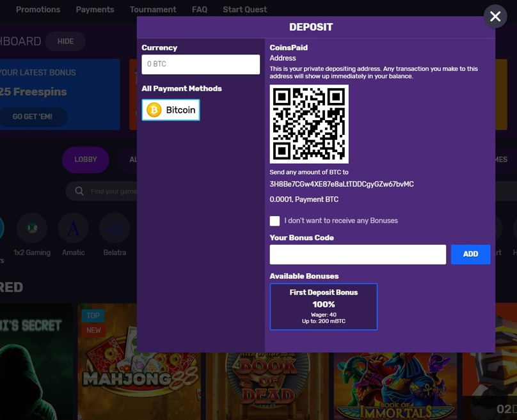Open the hooded figure Secret game thumbnail
The image size is (517, 420).
coord(36,362)
